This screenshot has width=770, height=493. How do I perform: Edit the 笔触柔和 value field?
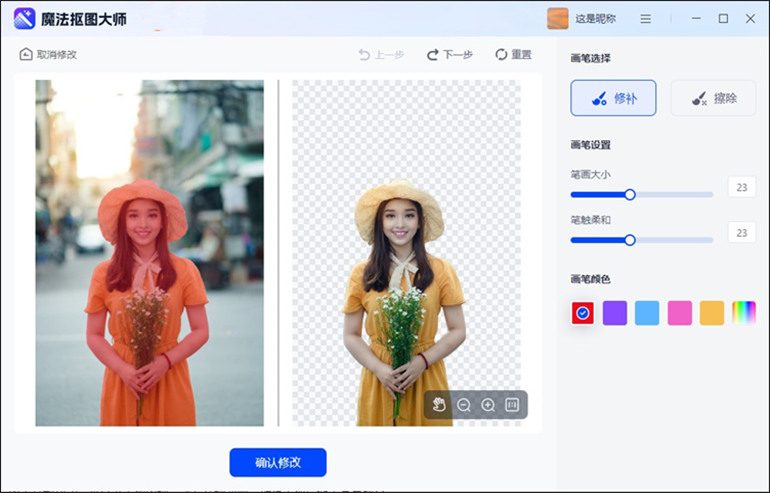point(742,232)
